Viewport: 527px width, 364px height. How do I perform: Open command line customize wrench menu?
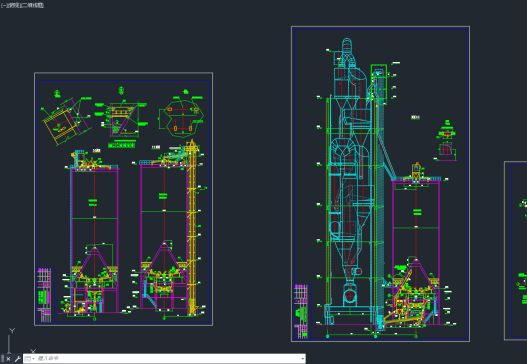(17, 359)
